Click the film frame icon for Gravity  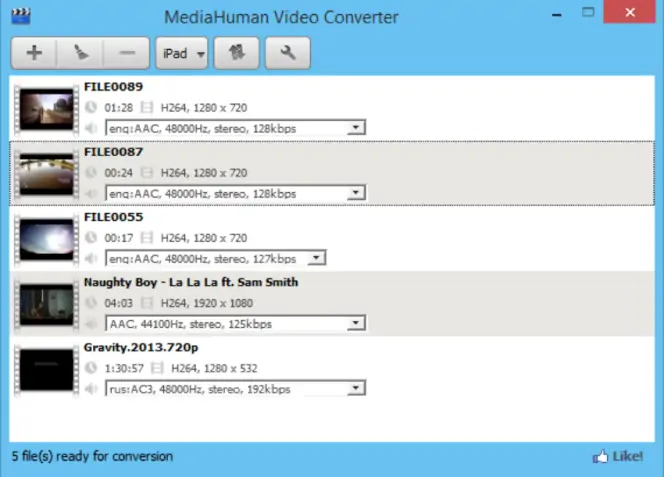(x=157, y=368)
